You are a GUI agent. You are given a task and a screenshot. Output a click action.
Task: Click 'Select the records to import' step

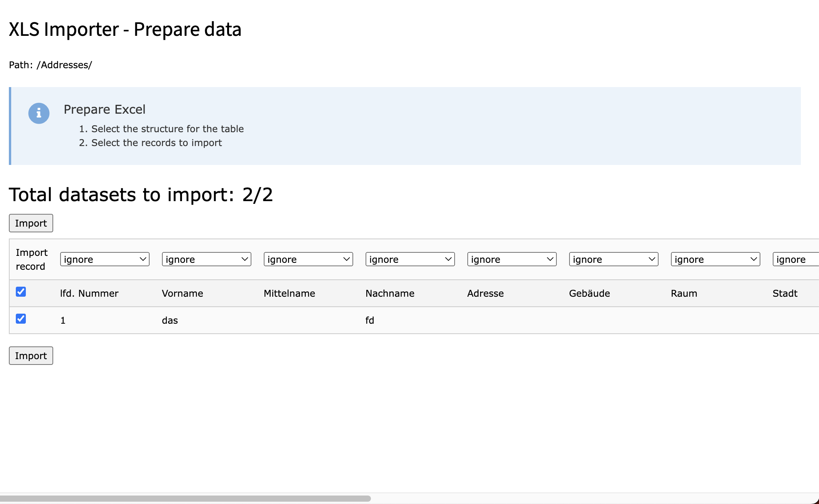(157, 143)
